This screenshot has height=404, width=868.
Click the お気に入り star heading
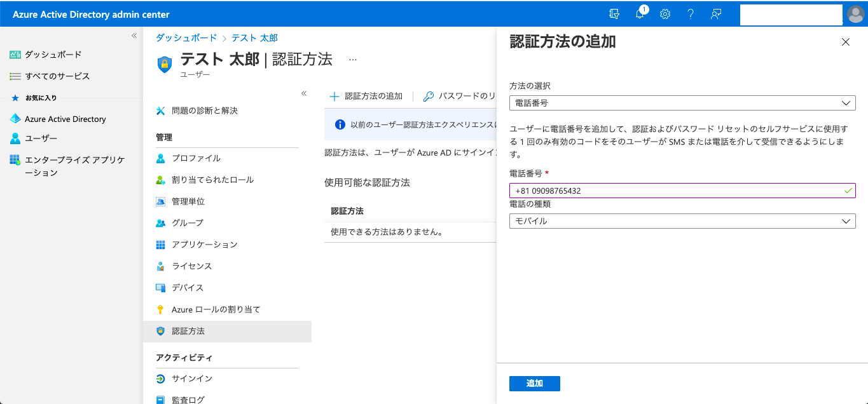pyautogui.click(x=34, y=98)
